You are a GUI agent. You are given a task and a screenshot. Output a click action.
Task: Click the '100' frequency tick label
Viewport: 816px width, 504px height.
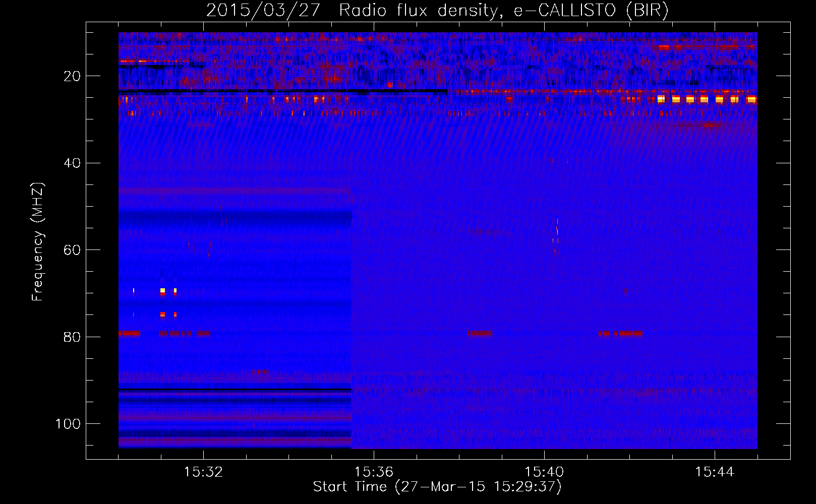pos(68,424)
